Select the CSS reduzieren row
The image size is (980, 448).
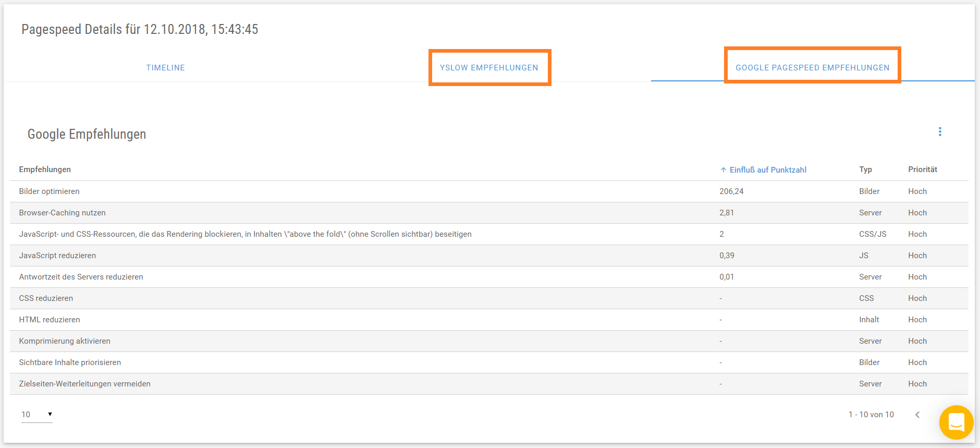489,298
